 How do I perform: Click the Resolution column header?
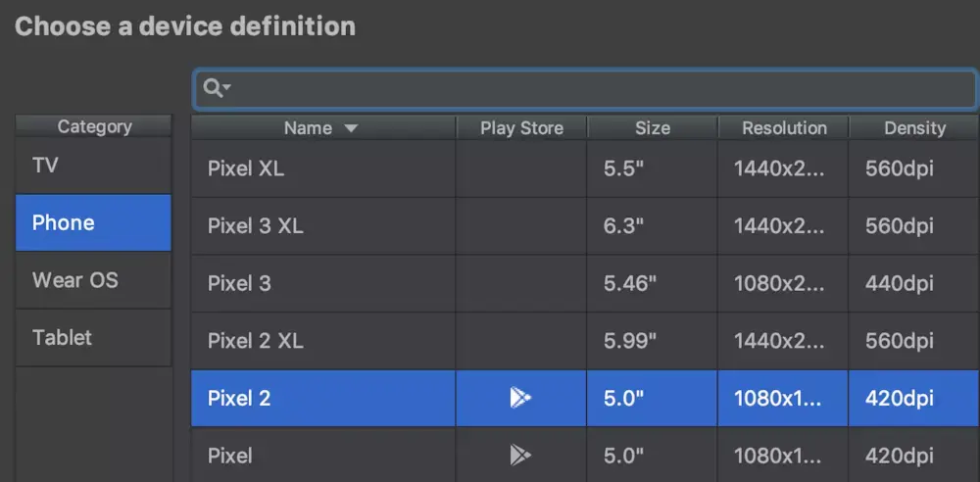pyautogui.click(x=783, y=128)
